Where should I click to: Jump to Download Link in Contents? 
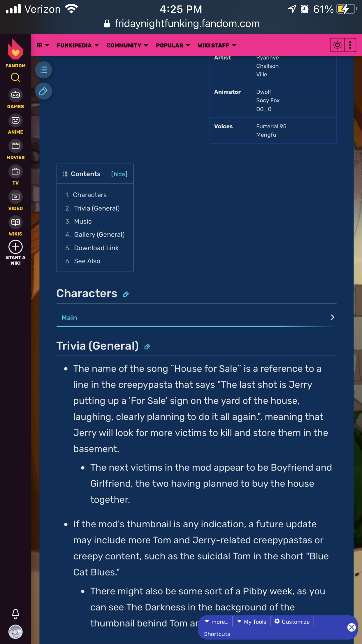96,248
